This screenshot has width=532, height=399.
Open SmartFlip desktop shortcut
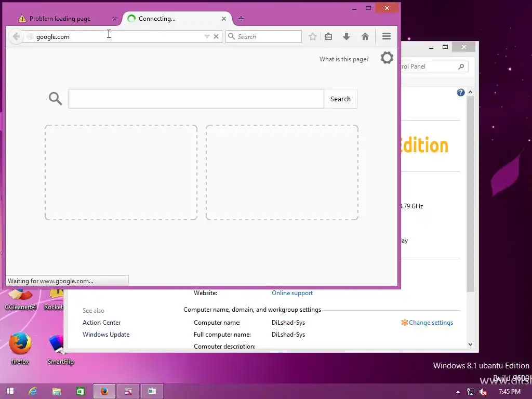click(x=60, y=350)
